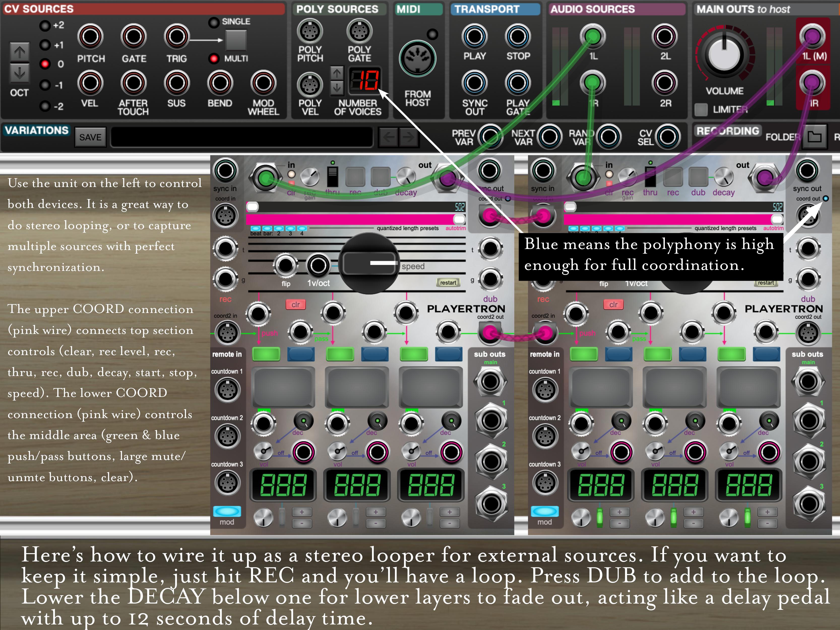Screen dimensions: 840x630
Task: Click the MIDI FROM HOST connector
Action: click(417, 59)
